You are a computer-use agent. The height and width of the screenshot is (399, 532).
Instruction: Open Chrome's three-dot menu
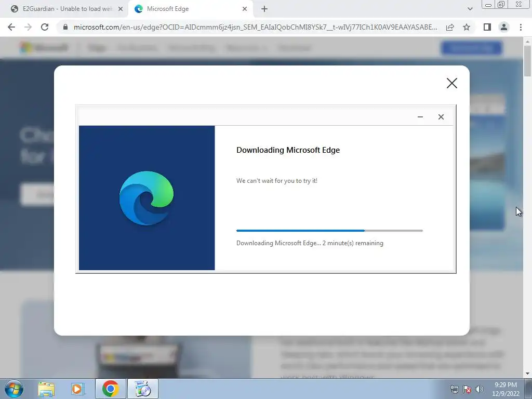521,27
